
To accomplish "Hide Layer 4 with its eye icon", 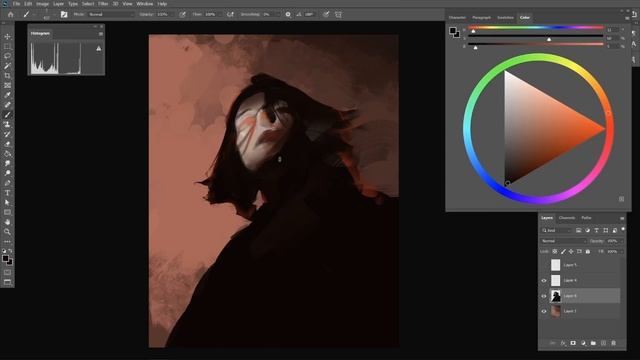I will pyautogui.click(x=544, y=281).
